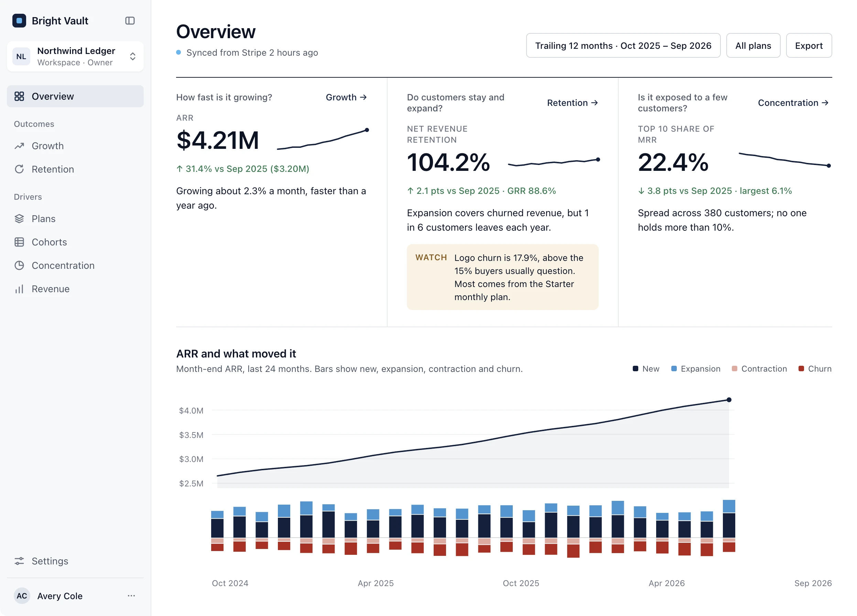
Task: Click the Cohorts table icon in sidebar
Action: (x=19, y=242)
